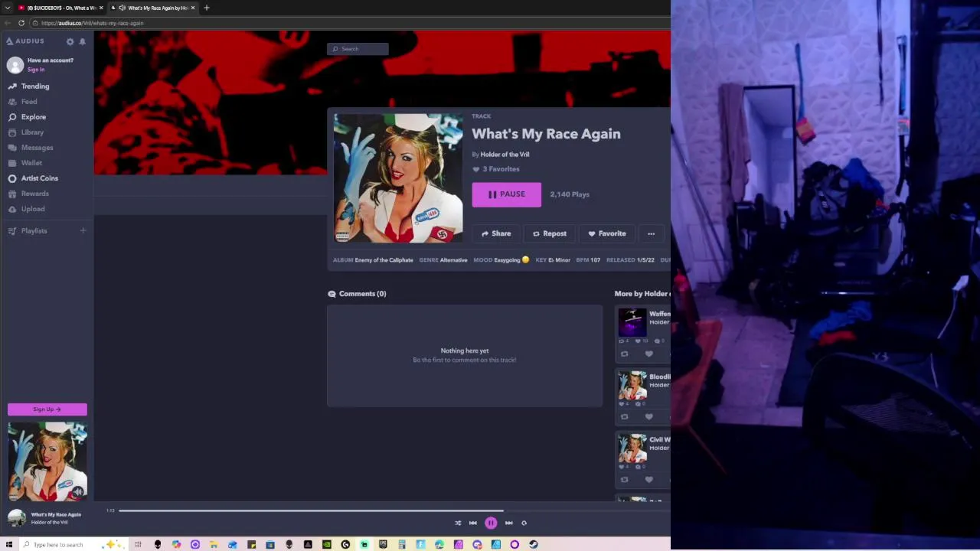Repost the Civil W track card
The image size is (980, 551).
point(624,480)
